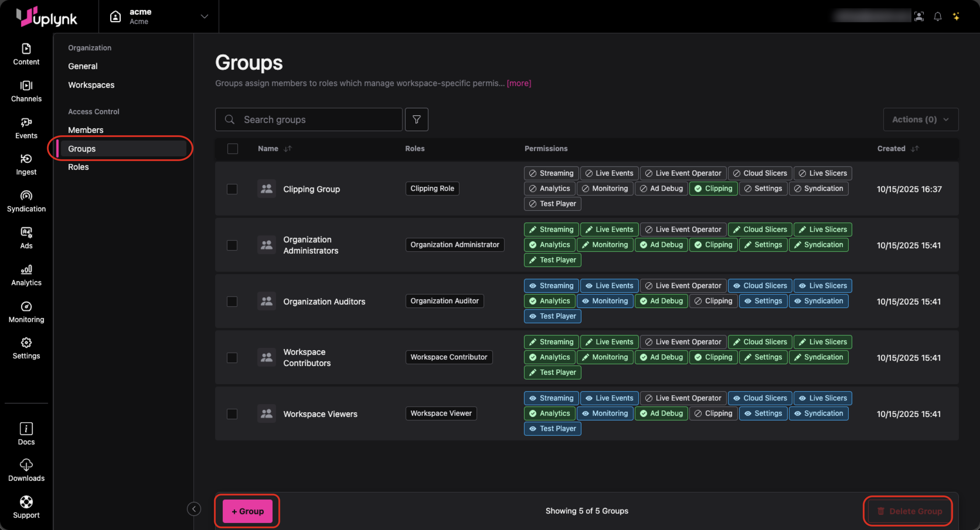Viewport: 980px width, 530px height.
Task: Go to Ingest in sidebar
Action: (26, 164)
